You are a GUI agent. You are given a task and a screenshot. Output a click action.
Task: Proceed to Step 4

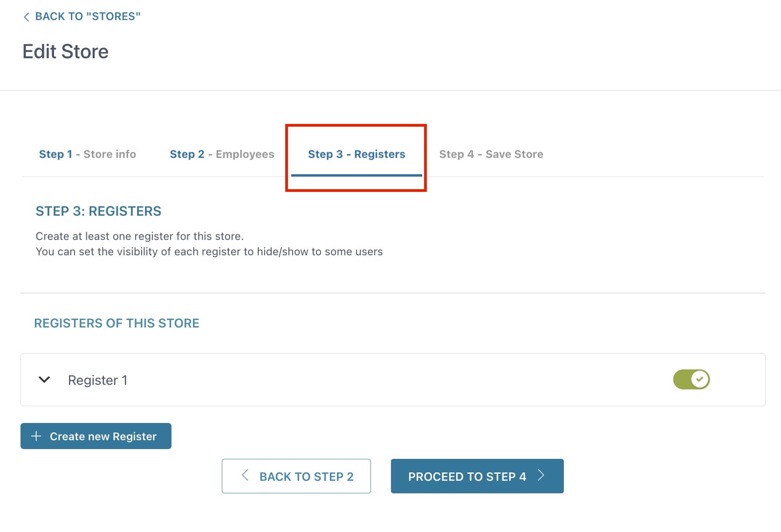(477, 476)
